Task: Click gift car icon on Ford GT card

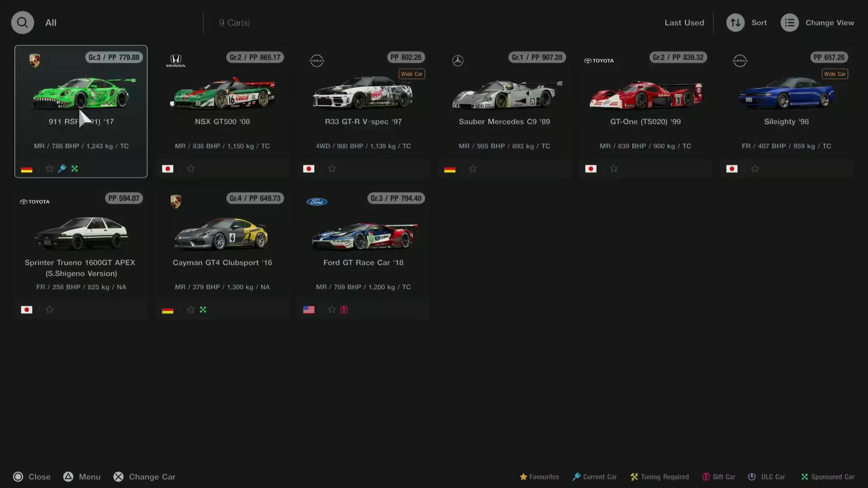Action: [x=344, y=310]
